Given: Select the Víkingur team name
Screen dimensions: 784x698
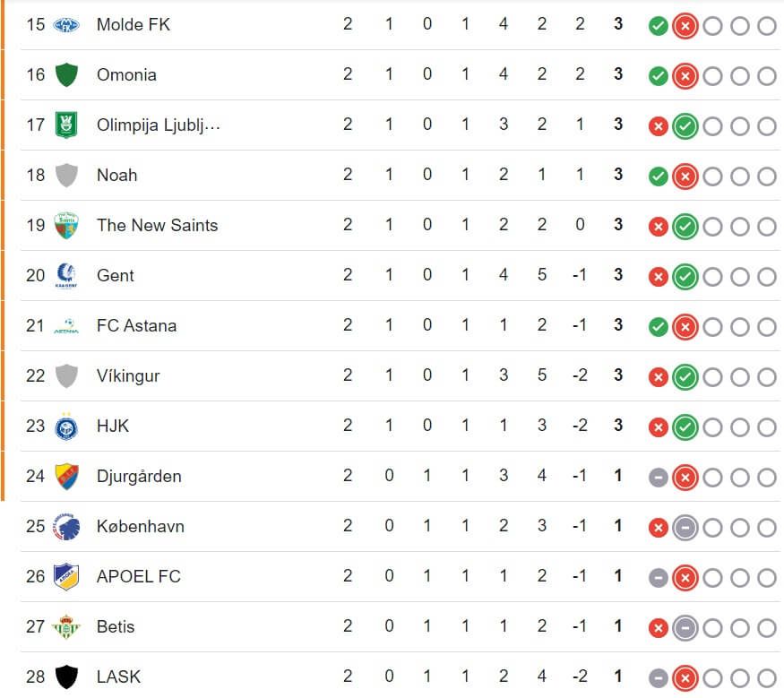Looking at the screenshot, I should pyautogui.click(x=128, y=376).
